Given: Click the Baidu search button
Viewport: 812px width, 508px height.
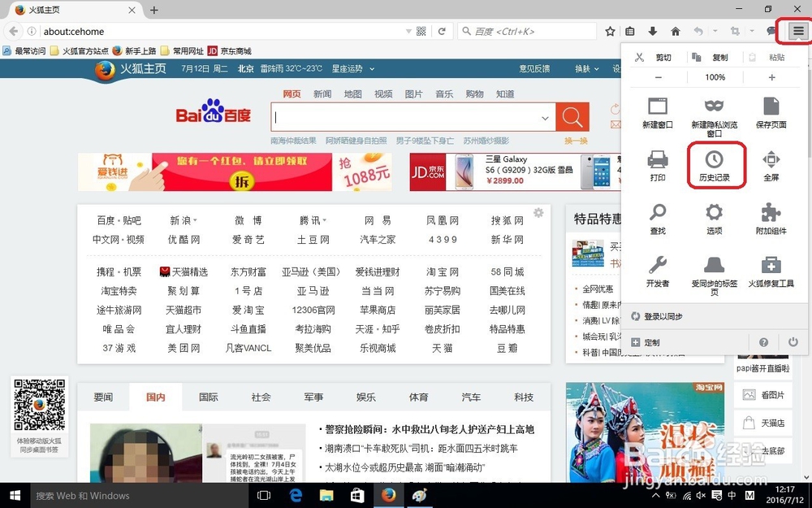Looking at the screenshot, I should (572, 116).
